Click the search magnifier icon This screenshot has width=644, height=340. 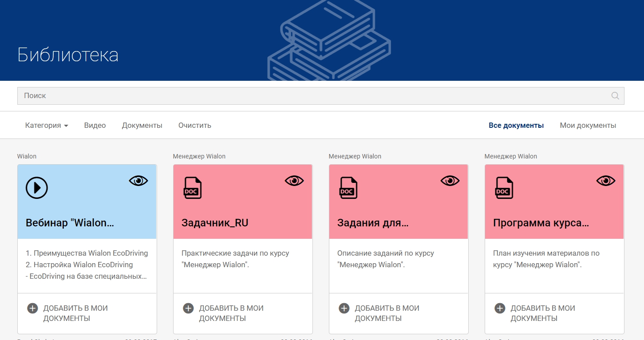point(615,95)
